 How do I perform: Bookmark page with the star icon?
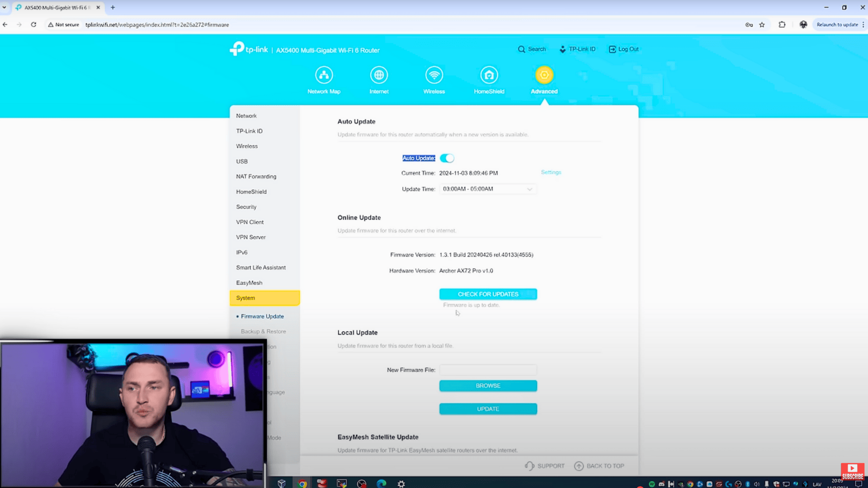coord(762,25)
